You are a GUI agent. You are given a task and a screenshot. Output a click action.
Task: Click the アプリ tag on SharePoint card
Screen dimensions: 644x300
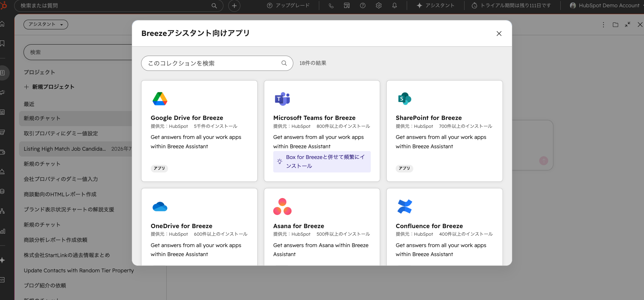pyautogui.click(x=404, y=168)
